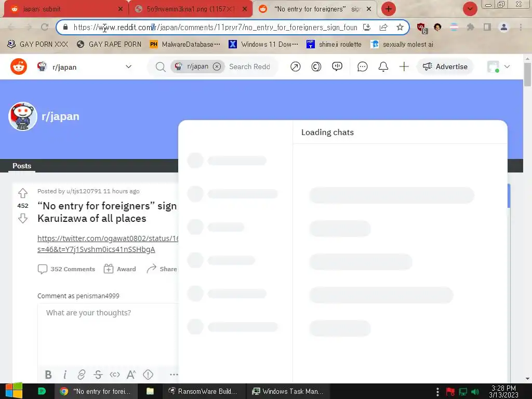Share the post
This screenshot has width=532, height=399.
(162, 269)
